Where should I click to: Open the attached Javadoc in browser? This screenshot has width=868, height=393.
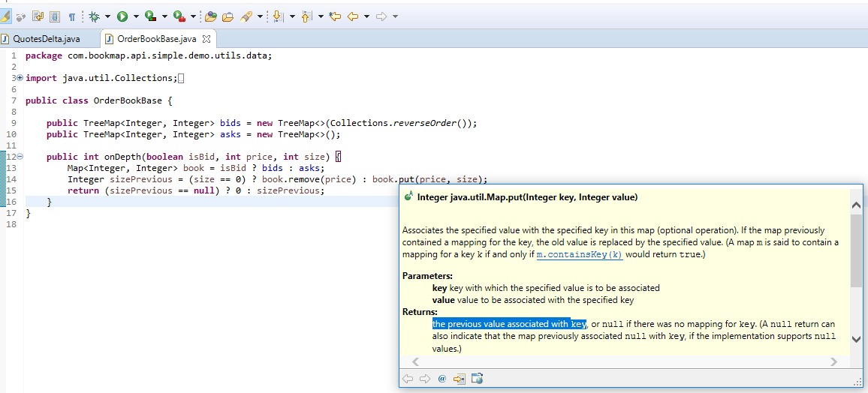tap(476, 379)
